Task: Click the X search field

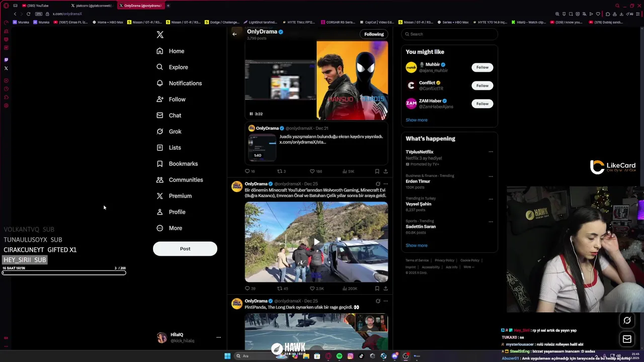Action: 449,34
